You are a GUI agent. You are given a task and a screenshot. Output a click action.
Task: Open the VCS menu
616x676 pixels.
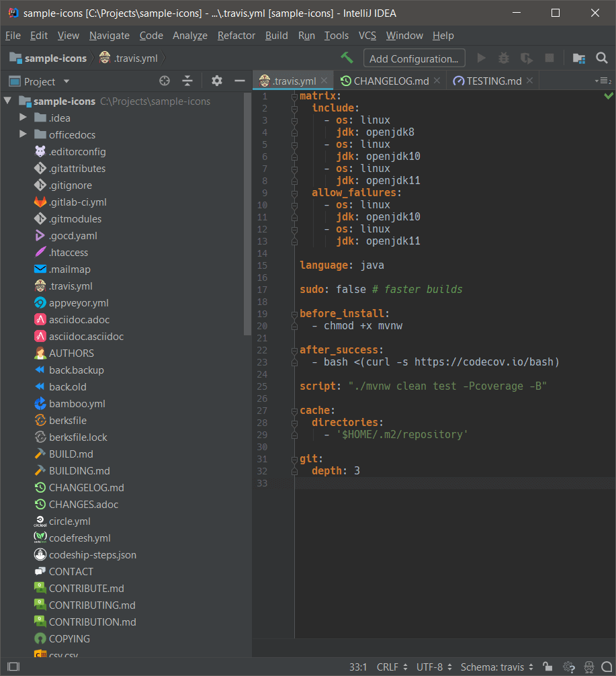pyautogui.click(x=367, y=35)
